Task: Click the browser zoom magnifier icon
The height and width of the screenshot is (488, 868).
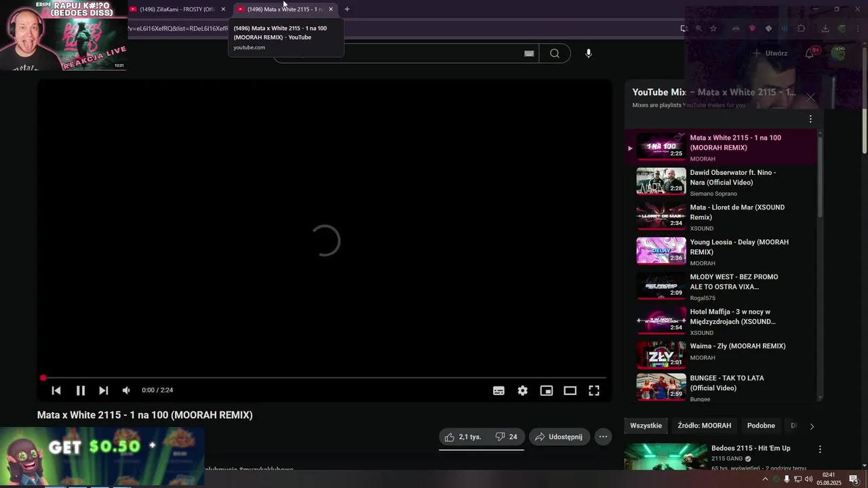Action: click(698, 28)
